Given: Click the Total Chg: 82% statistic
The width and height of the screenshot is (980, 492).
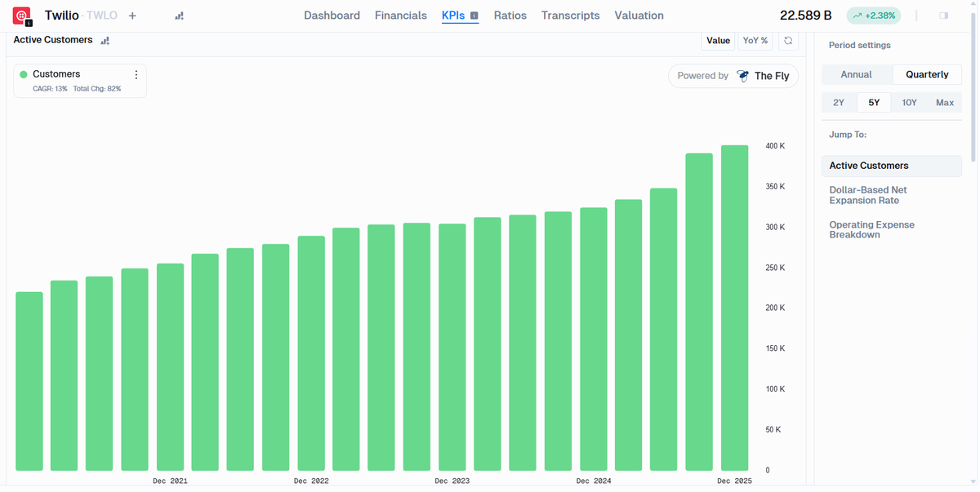Looking at the screenshot, I should point(97,88).
